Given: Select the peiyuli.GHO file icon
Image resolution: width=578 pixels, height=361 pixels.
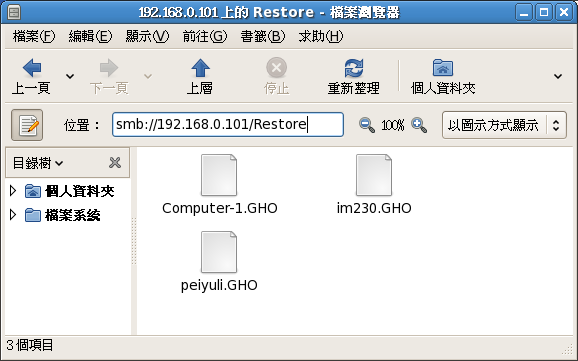Looking at the screenshot, I should (x=219, y=252).
